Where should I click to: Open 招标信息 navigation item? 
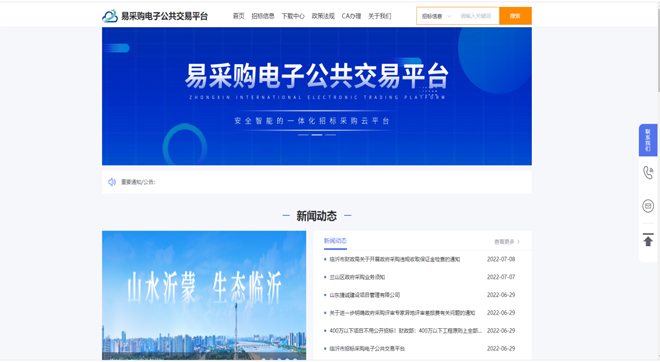pos(263,16)
